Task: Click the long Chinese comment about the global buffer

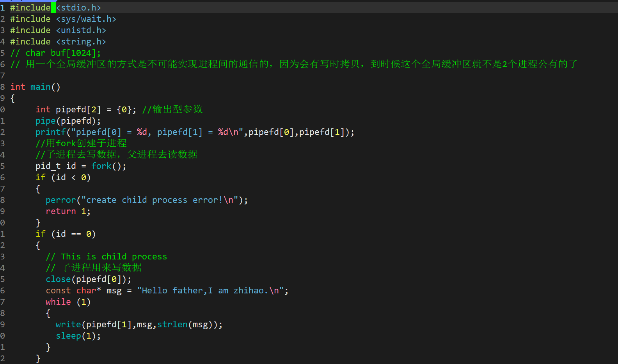Action: [x=294, y=64]
